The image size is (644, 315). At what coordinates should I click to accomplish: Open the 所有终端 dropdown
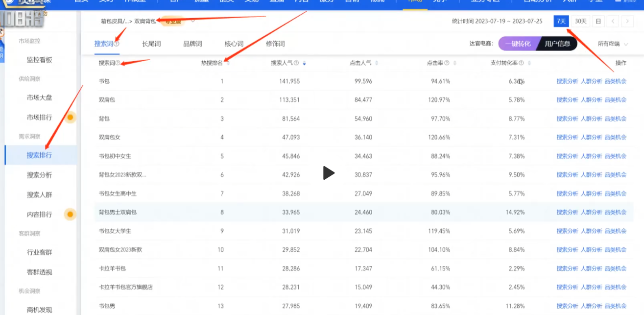point(613,44)
